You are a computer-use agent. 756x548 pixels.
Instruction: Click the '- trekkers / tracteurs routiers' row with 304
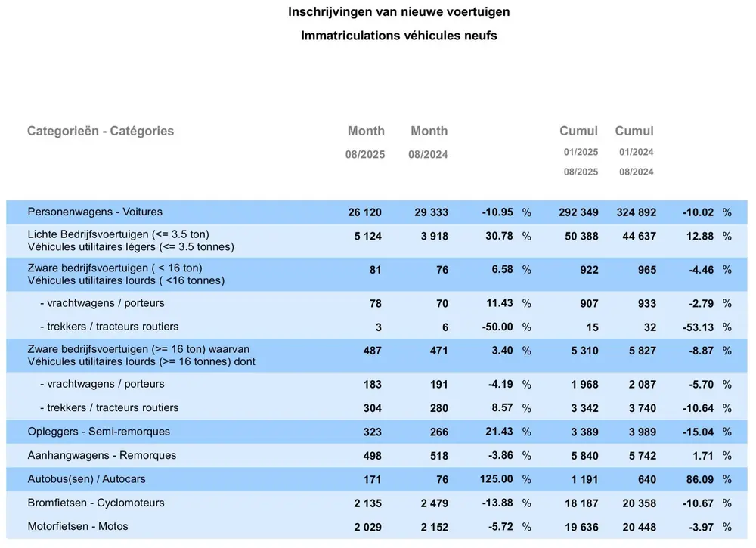click(x=376, y=407)
